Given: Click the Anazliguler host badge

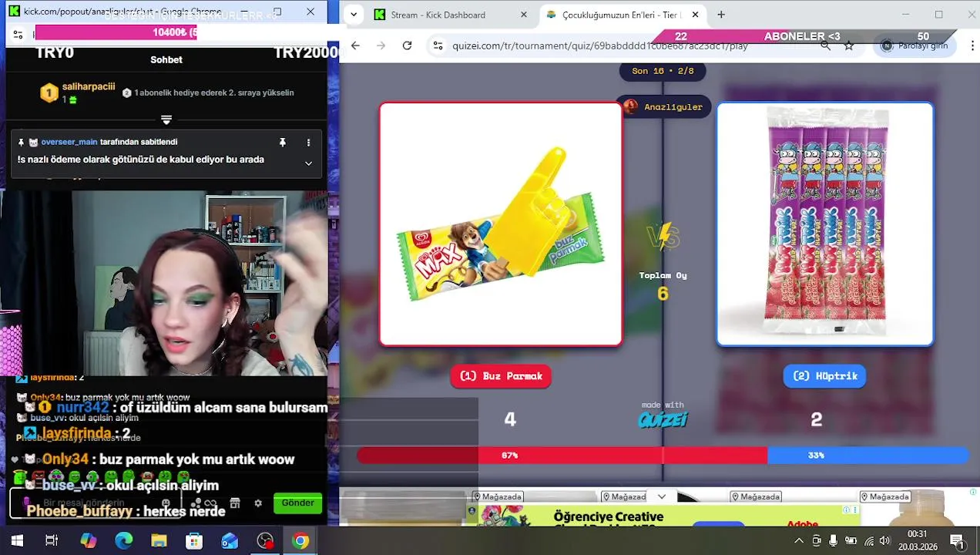Looking at the screenshot, I should coord(663,107).
